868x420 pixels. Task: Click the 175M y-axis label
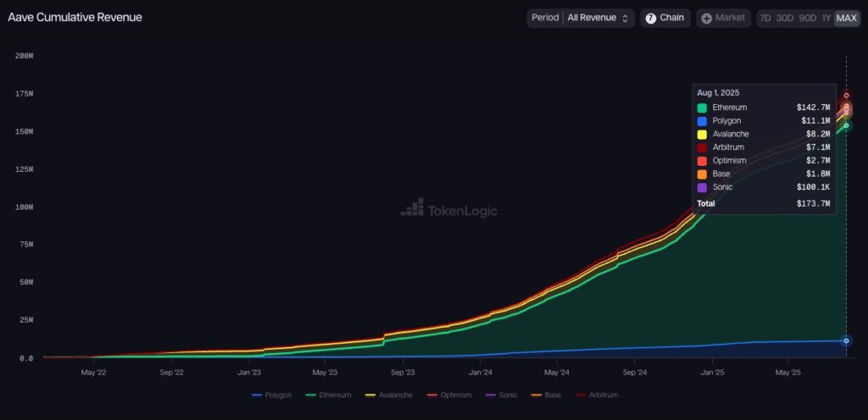point(24,94)
